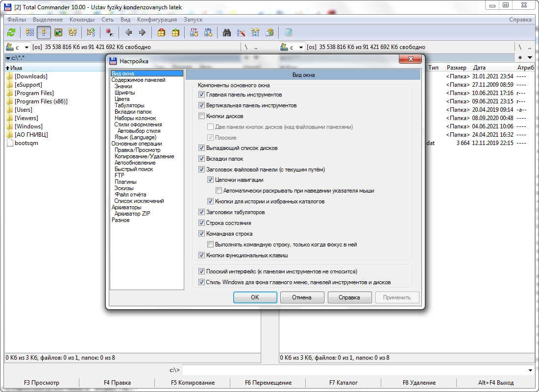The image size is (539, 392).
Task: Click the [Windows] folder icon
Action: [10, 126]
